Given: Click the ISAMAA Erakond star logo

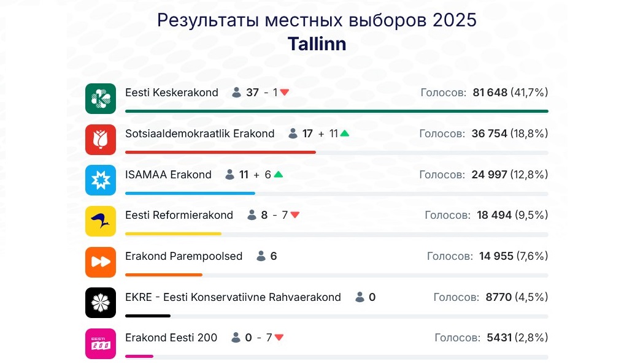Looking at the screenshot, I should (100, 180).
